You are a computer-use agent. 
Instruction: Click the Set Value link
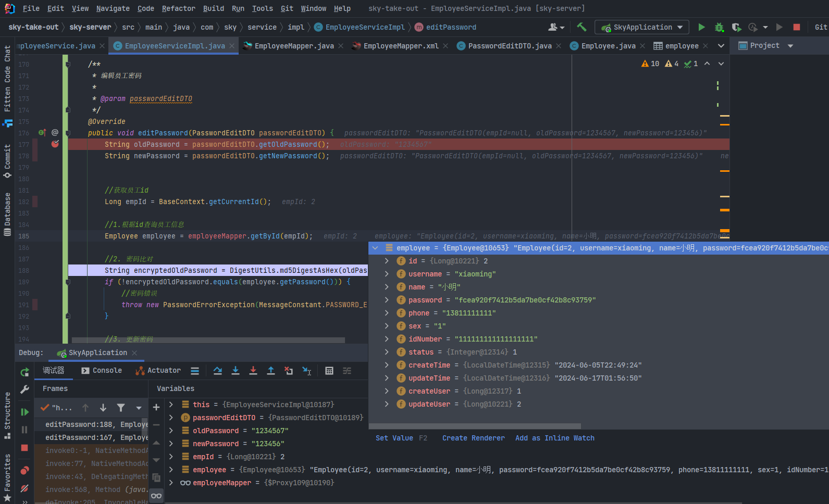394,438
